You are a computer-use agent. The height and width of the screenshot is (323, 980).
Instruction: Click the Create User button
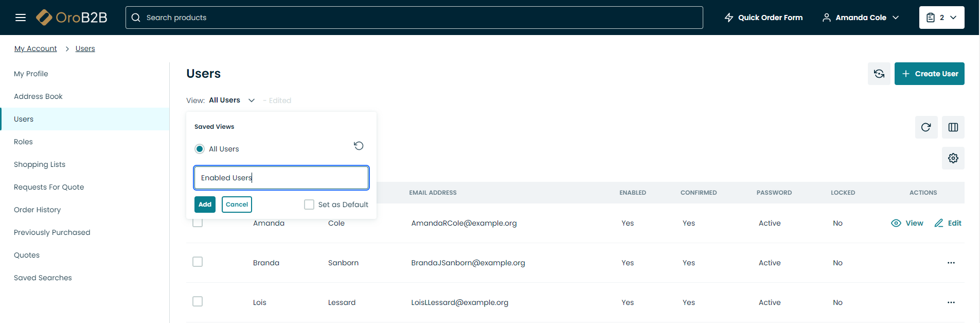click(x=929, y=74)
